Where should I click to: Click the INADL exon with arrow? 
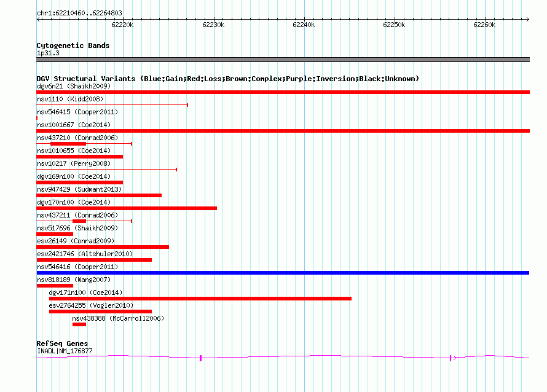point(452,358)
